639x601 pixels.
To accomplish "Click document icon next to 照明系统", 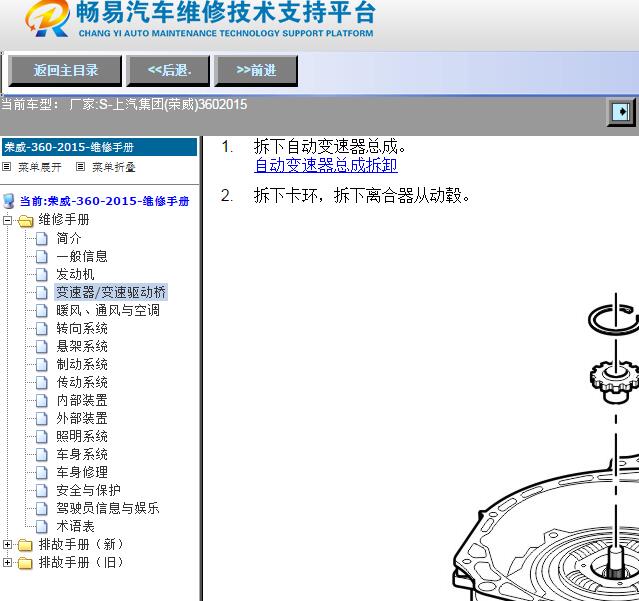I will 42,436.
